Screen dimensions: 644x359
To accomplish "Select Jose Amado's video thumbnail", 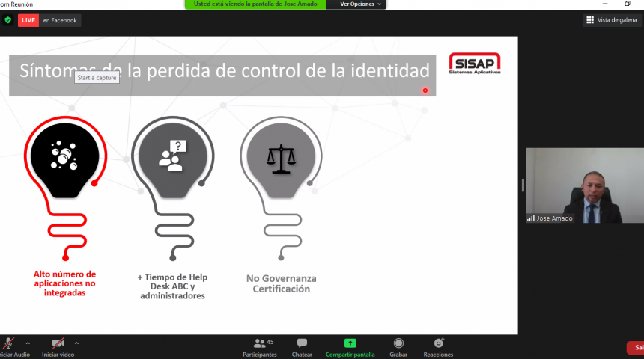I will (585, 185).
